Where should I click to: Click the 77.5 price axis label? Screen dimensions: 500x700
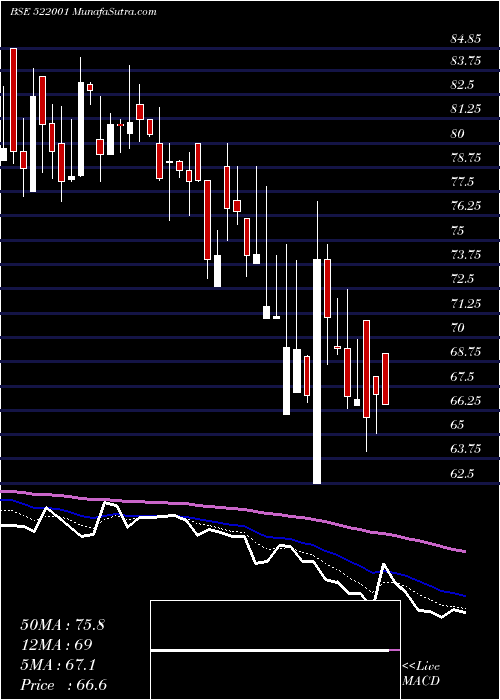click(x=462, y=182)
